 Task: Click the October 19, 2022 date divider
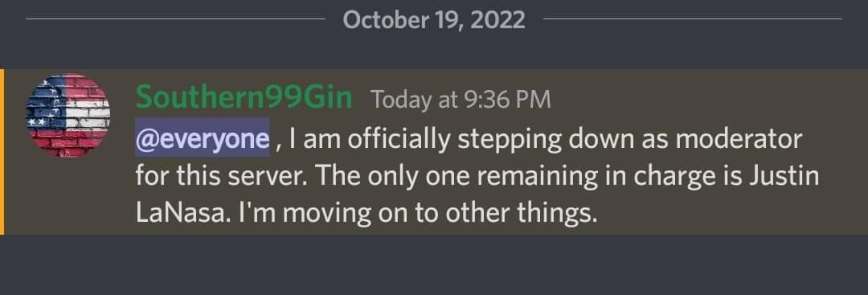(x=434, y=20)
